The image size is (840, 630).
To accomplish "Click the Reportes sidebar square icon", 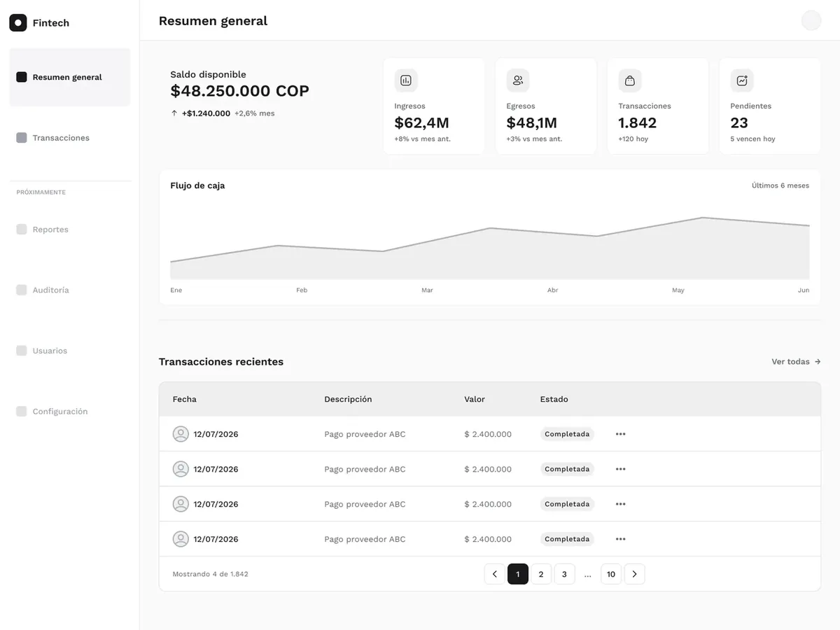I will [22, 230].
